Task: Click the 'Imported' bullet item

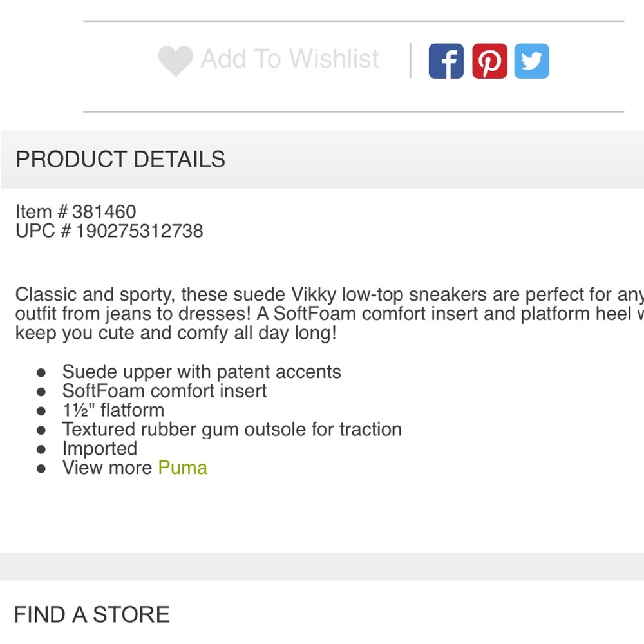Action: tap(100, 448)
